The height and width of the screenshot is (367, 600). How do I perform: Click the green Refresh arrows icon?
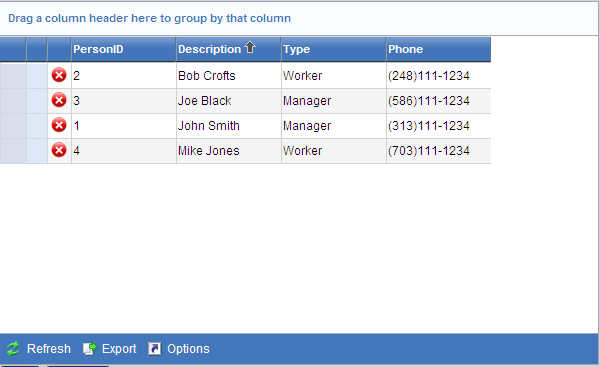point(13,349)
